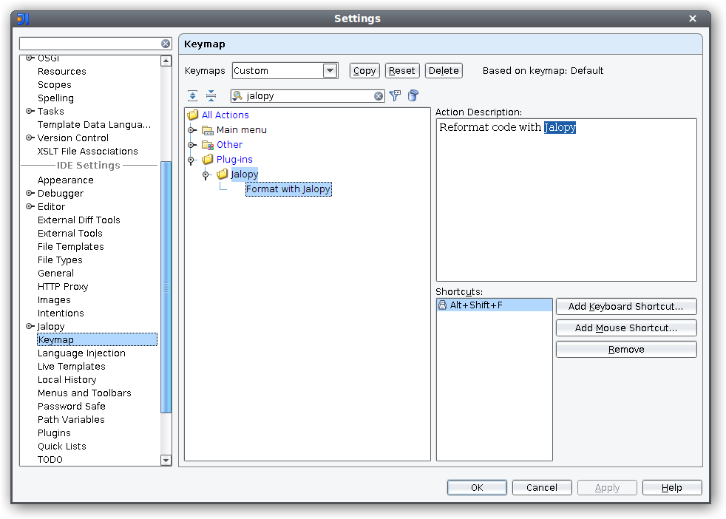Click Add Keyboard Shortcut button
726x519 pixels.
(x=626, y=306)
